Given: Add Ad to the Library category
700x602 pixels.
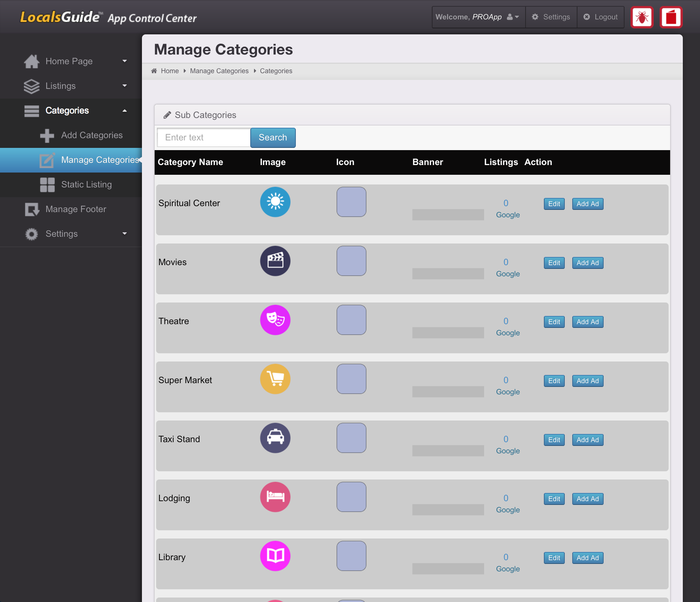Looking at the screenshot, I should (588, 558).
